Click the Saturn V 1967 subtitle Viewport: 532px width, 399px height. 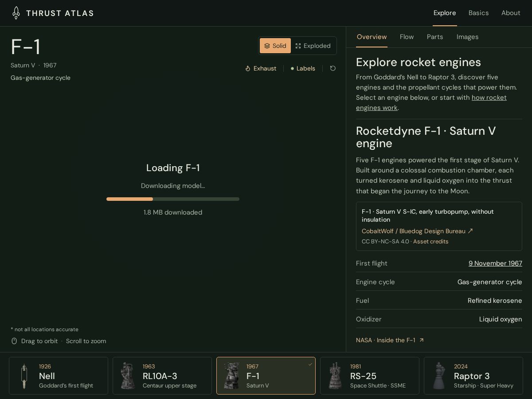click(34, 65)
